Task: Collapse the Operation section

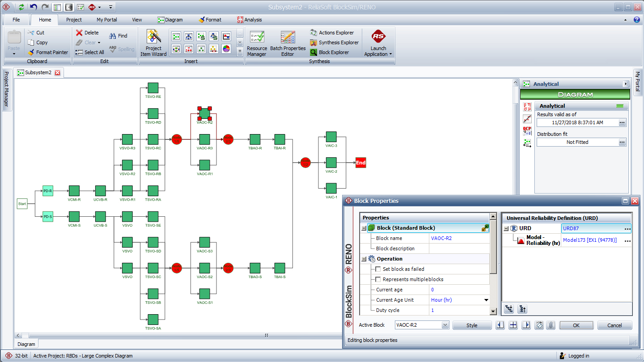Action: click(364, 259)
